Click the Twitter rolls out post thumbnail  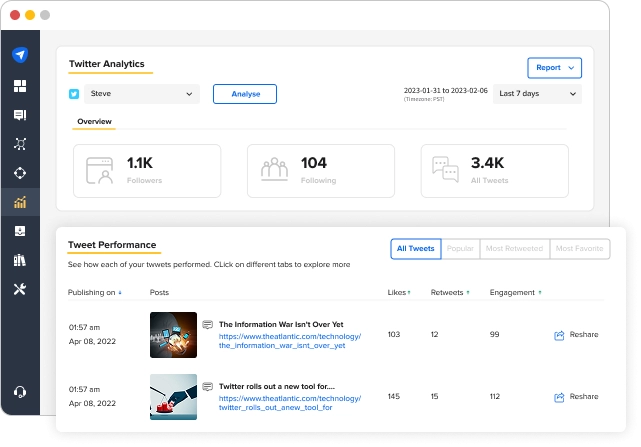[x=173, y=397]
